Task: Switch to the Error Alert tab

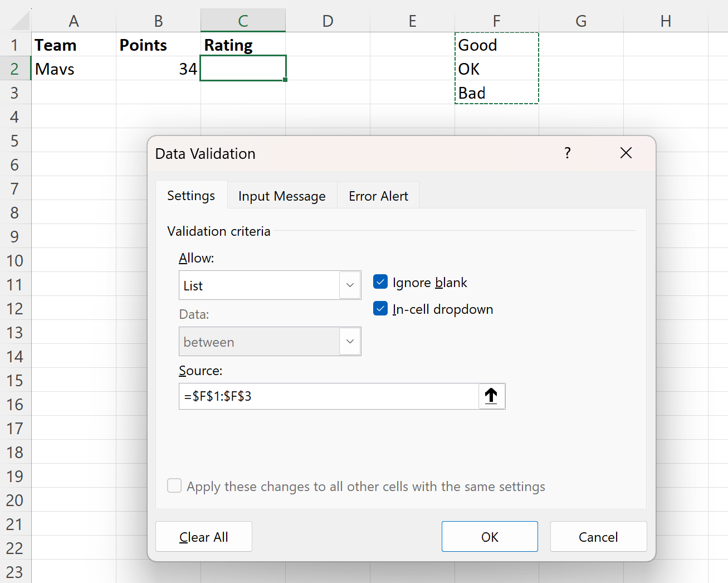Action: (x=378, y=196)
